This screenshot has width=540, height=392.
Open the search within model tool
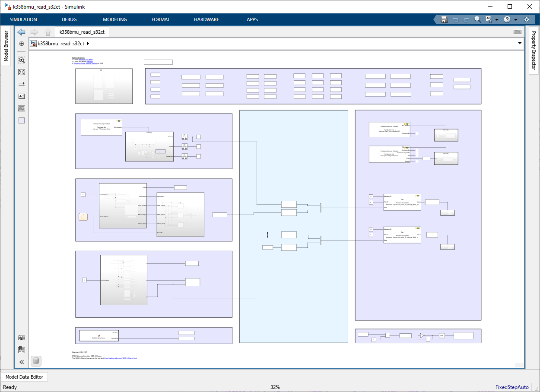tap(477, 19)
